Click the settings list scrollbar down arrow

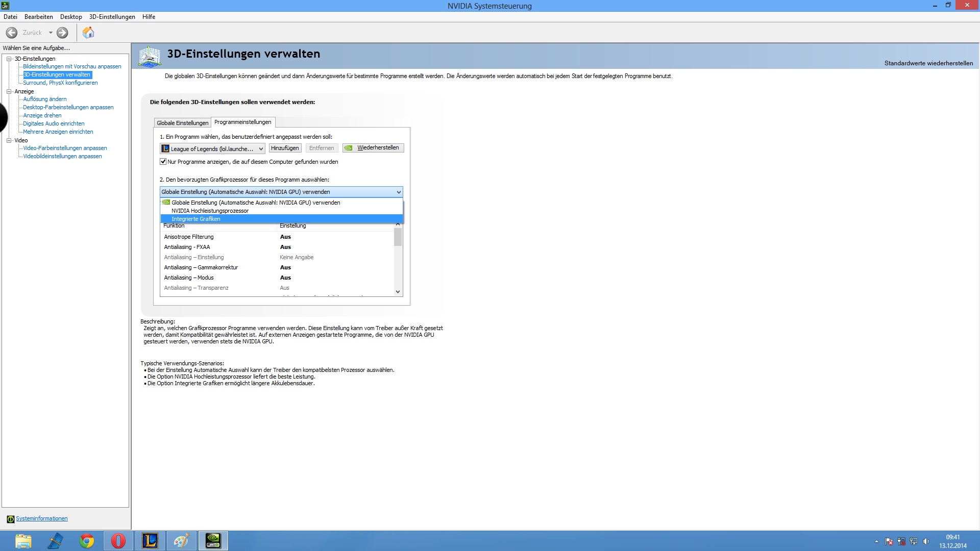click(398, 292)
